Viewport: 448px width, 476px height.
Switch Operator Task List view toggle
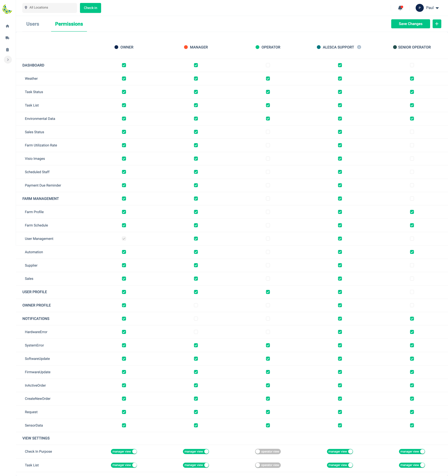[268, 465]
